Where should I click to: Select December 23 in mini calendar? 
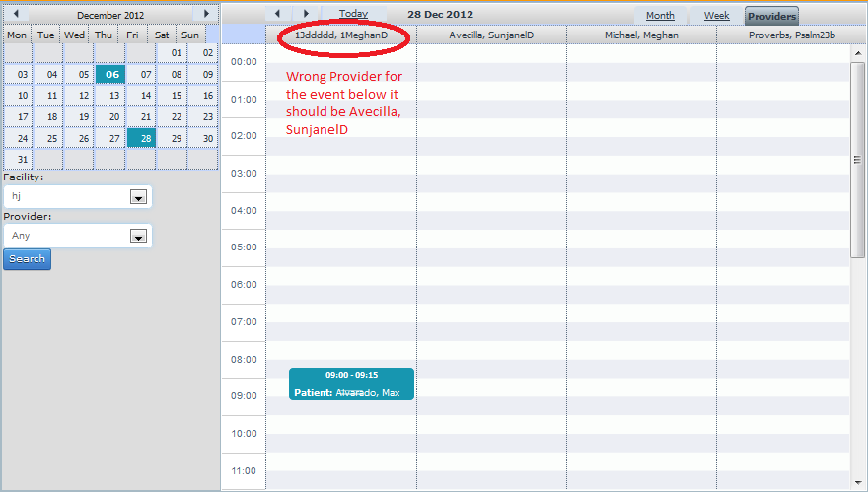point(202,116)
